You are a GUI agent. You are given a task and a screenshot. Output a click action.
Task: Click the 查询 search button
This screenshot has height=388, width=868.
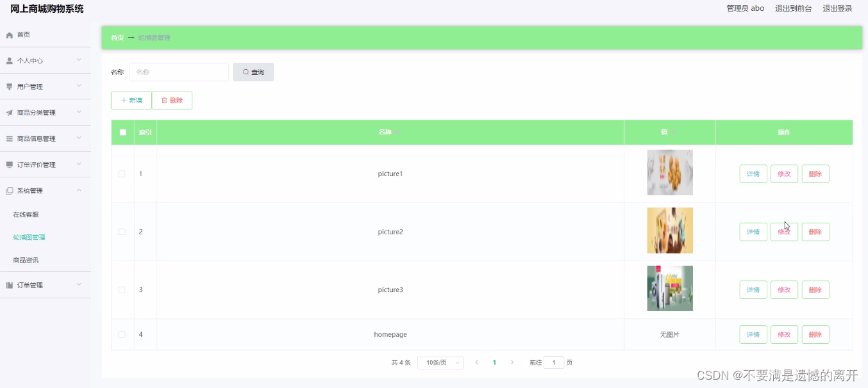253,72
